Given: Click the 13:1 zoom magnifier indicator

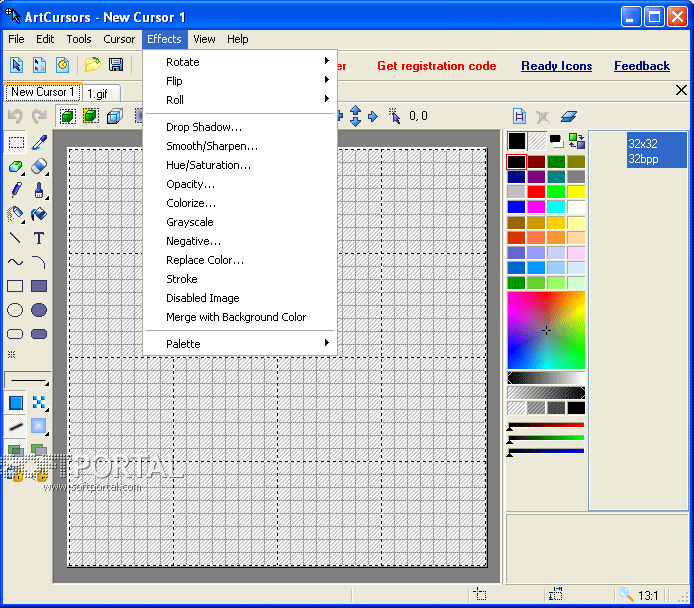Looking at the screenshot, I should click(x=638, y=595).
